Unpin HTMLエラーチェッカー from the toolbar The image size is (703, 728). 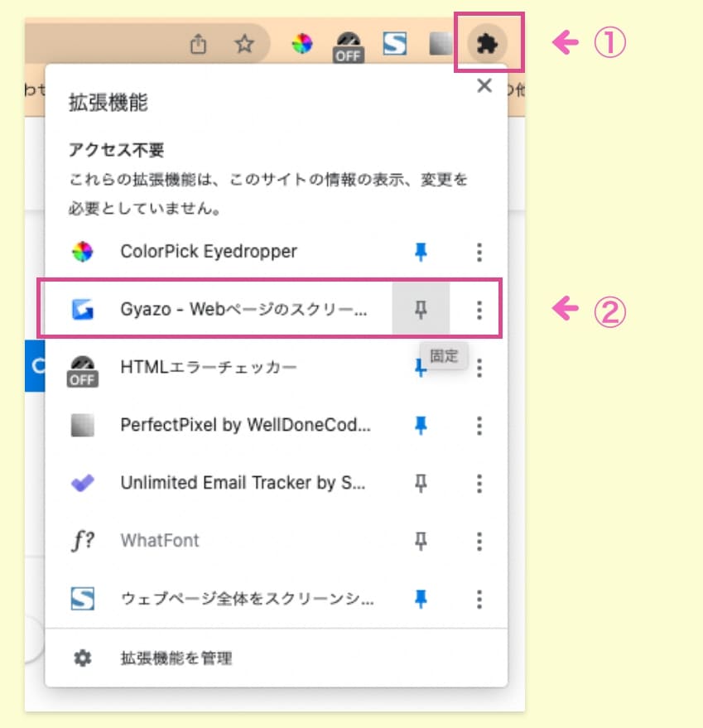(x=420, y=368)
